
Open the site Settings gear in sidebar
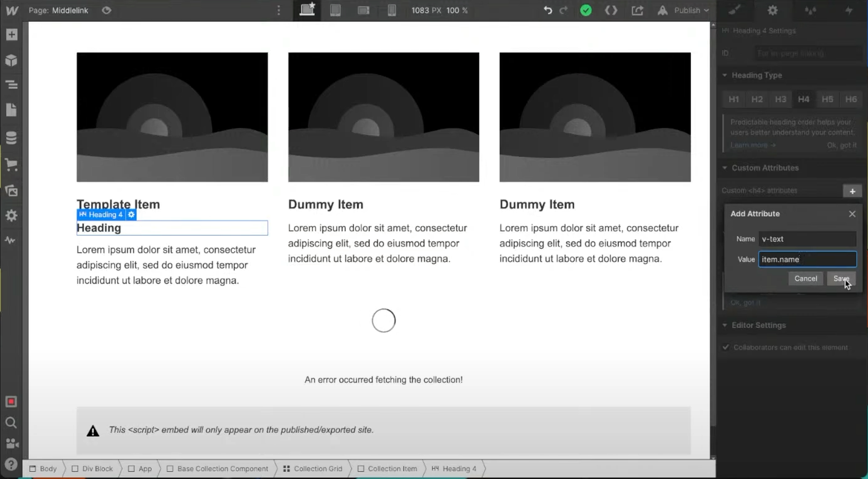click(12, 215)
